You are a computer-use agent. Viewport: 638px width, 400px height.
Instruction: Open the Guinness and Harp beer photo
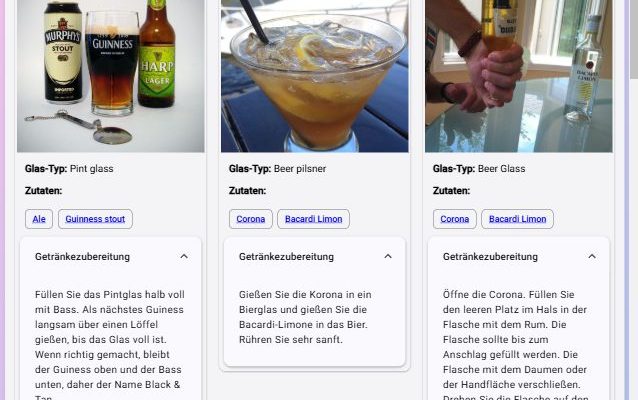111,76
